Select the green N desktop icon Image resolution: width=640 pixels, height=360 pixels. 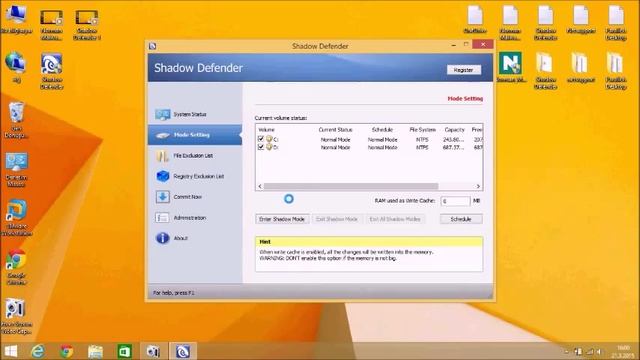[510, 67]
